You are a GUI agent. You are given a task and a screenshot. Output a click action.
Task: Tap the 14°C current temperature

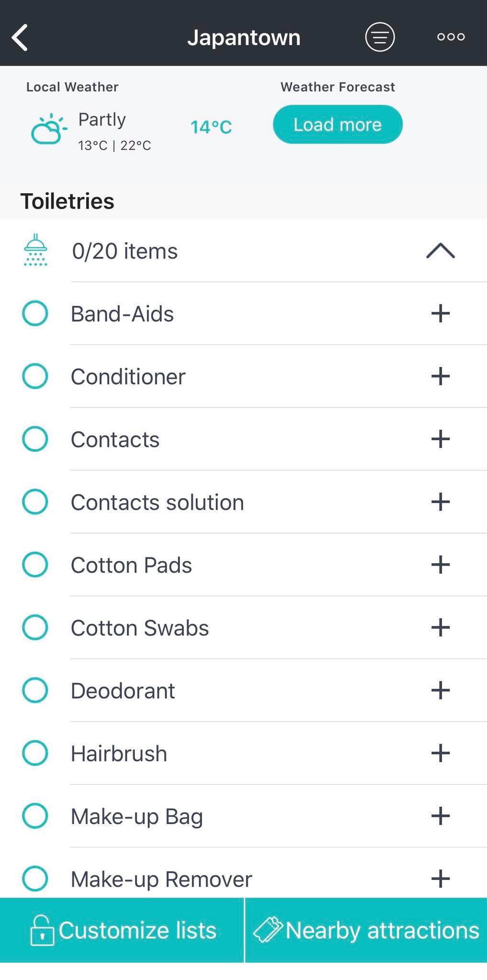[211, 127]
